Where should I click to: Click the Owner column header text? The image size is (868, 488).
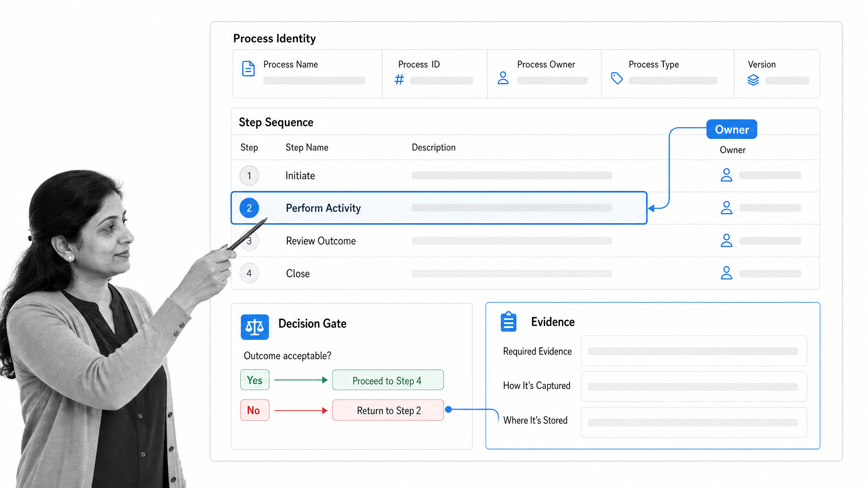pos(732,150)
